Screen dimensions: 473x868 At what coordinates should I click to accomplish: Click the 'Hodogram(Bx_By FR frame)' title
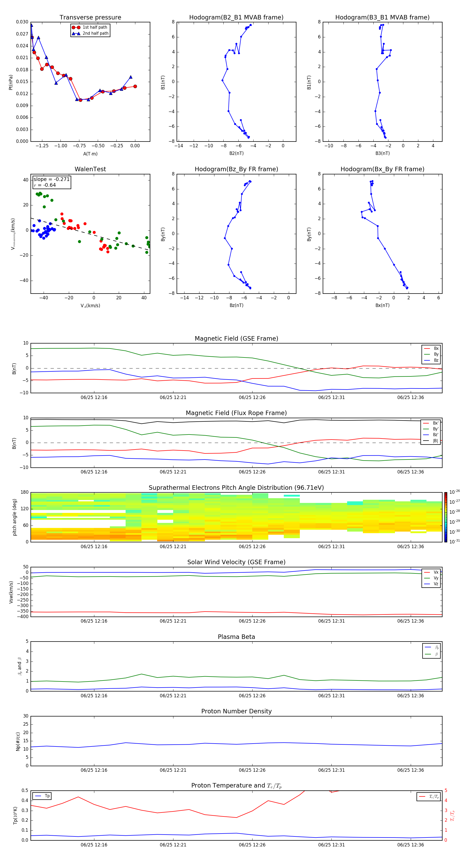click(382, 169)
